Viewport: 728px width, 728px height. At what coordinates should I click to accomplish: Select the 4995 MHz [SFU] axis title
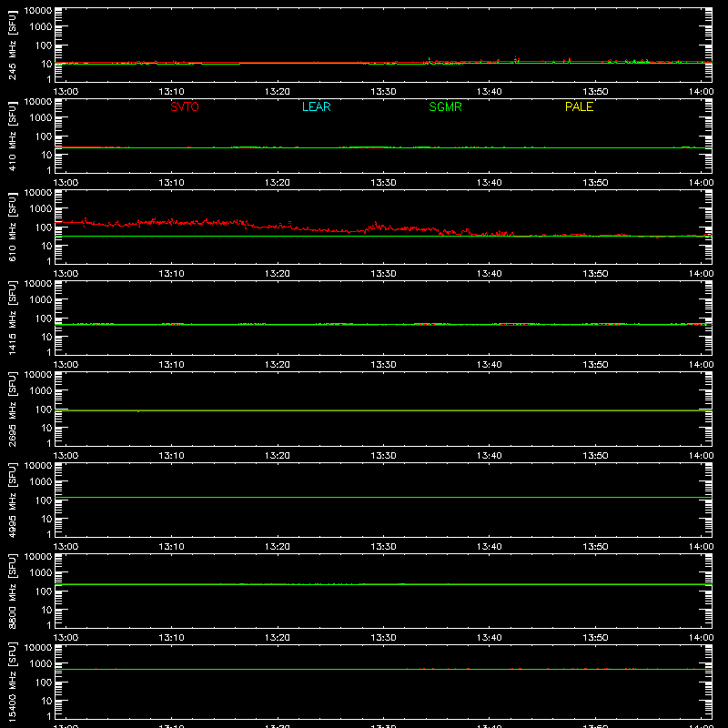tap(12, 500)
